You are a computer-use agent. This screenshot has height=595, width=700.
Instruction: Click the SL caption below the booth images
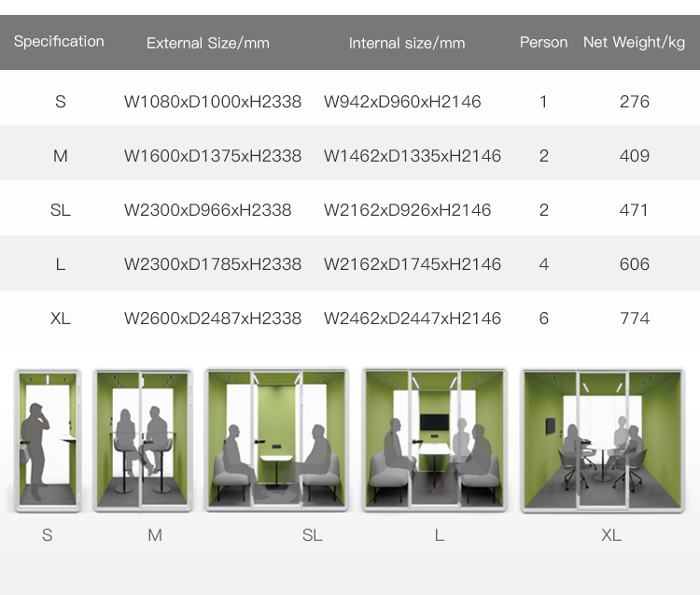coord(312,534)
